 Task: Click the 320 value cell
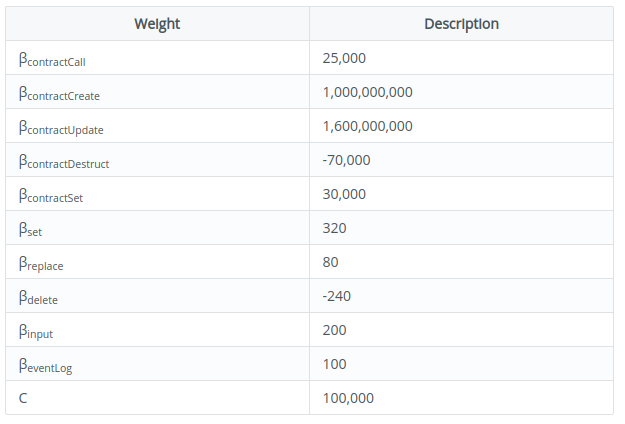335,228
